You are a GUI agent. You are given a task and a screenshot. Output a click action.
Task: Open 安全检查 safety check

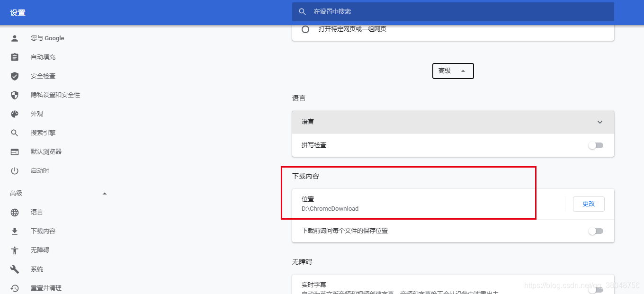(41, 76)
